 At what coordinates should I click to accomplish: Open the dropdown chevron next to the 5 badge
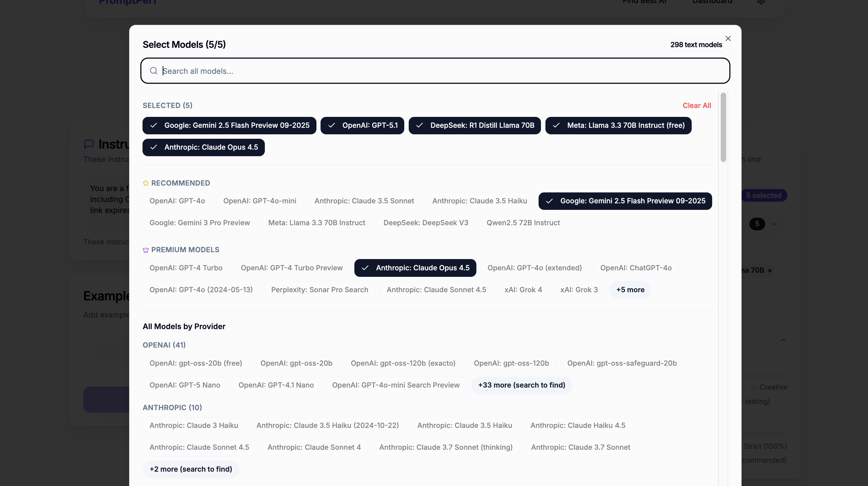pyautogui.click(x=774, y=224)
